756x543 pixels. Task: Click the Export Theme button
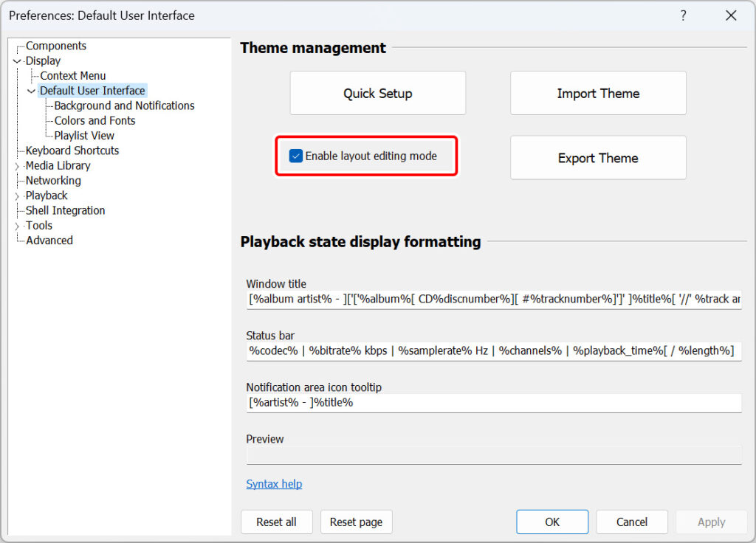(598, 158)
